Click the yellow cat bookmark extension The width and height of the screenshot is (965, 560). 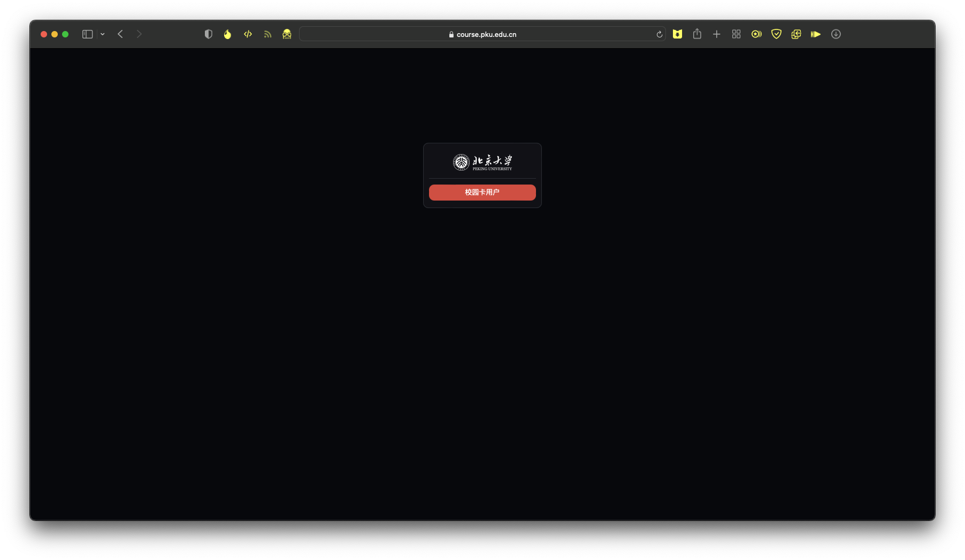point(677,34)
